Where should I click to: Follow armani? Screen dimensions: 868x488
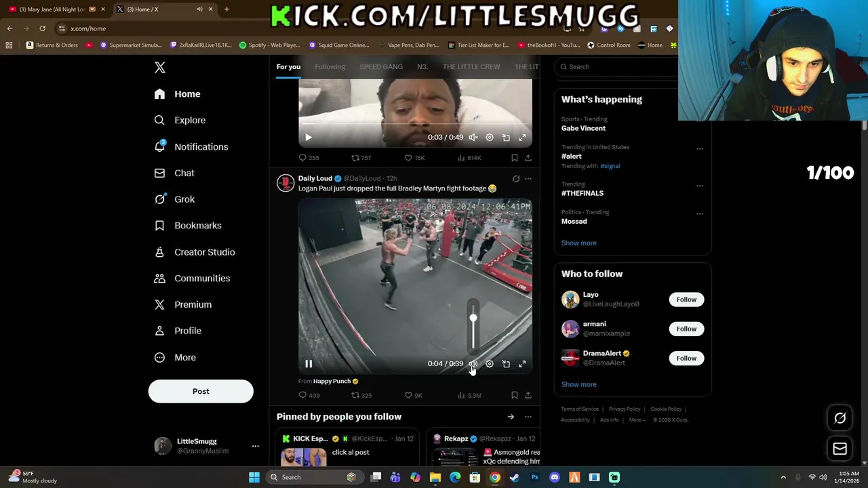click(686, 329)
